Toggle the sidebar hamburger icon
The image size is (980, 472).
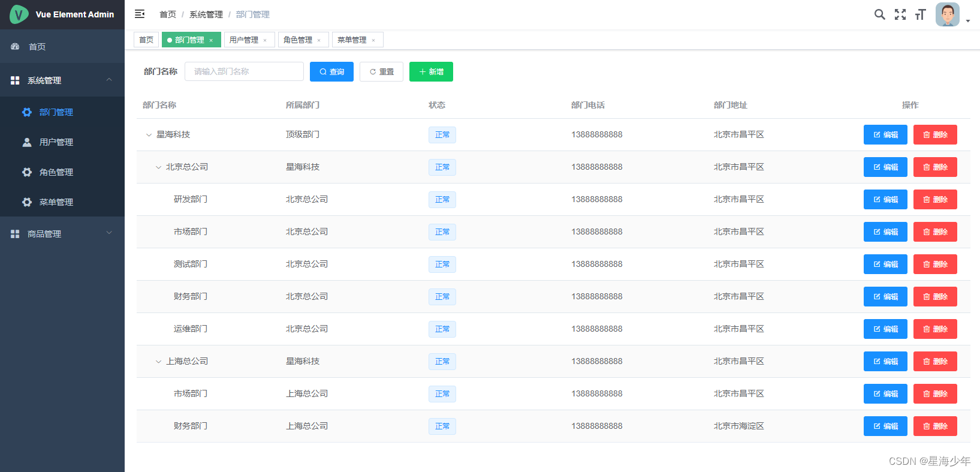coord(140,14)
